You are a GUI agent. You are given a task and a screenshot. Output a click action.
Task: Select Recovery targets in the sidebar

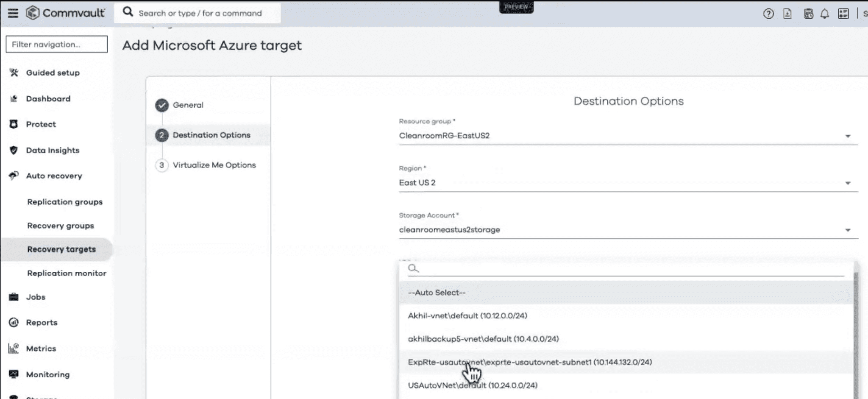tap(61, 249)
